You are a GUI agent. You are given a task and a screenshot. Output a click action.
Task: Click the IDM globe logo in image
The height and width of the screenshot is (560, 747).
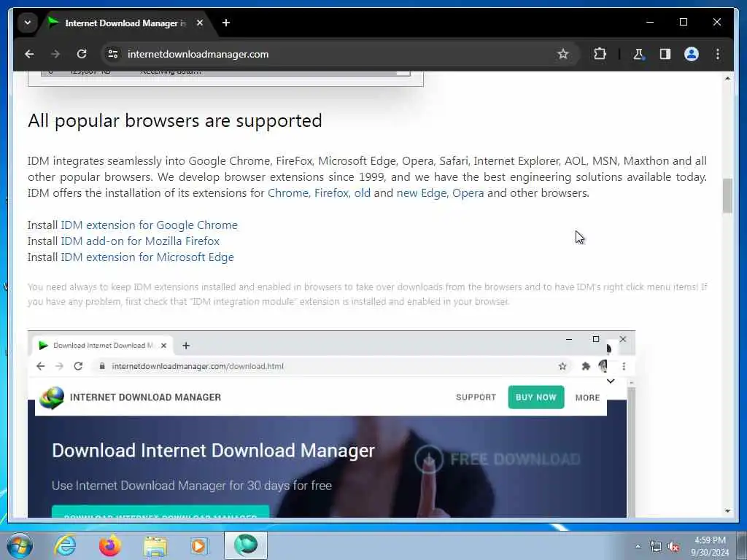click(52, 397)
